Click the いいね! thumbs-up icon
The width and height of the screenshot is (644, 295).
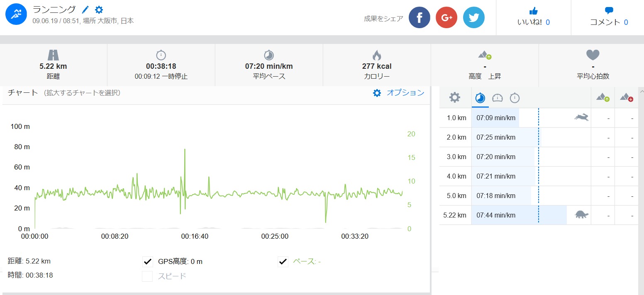[x=534, y=11]
